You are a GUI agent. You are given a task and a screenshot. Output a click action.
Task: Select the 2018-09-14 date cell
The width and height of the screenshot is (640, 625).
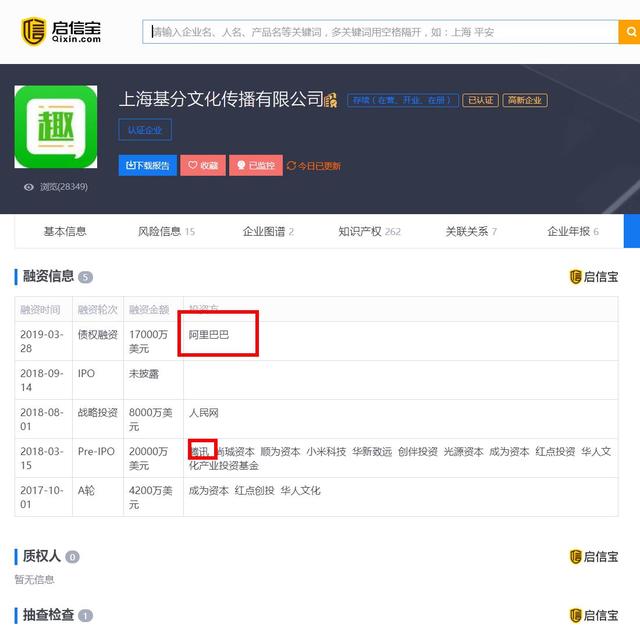(x=42, y=380)
